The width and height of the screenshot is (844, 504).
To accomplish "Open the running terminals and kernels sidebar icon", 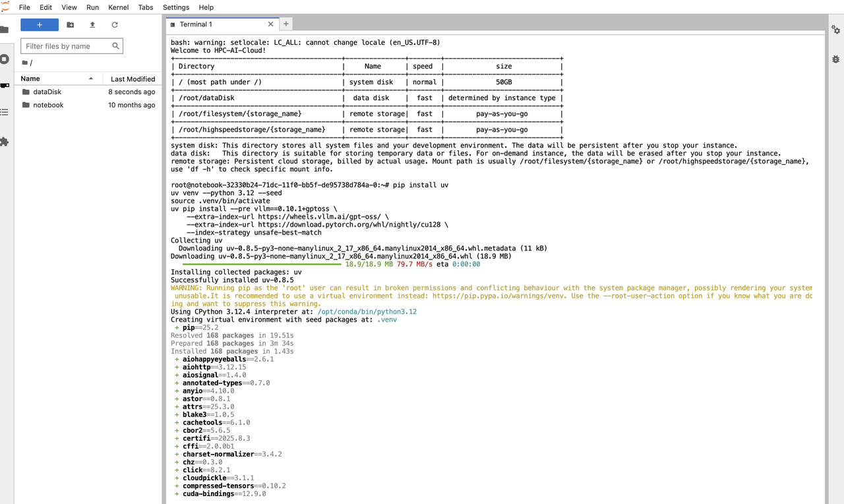I will click(x=4, y=59).
